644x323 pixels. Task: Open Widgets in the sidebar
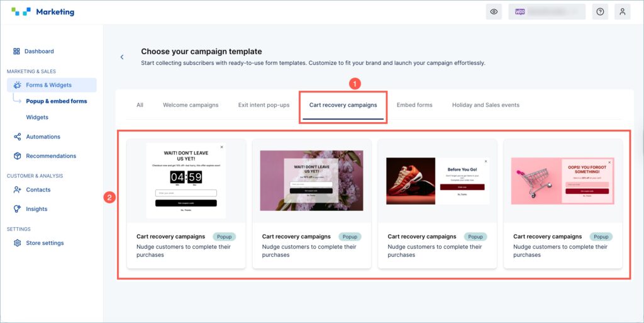[x=37, y=117]
